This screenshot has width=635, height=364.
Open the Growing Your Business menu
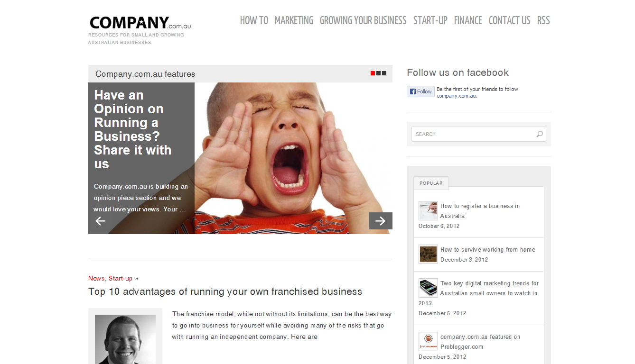tap(363, 20)
